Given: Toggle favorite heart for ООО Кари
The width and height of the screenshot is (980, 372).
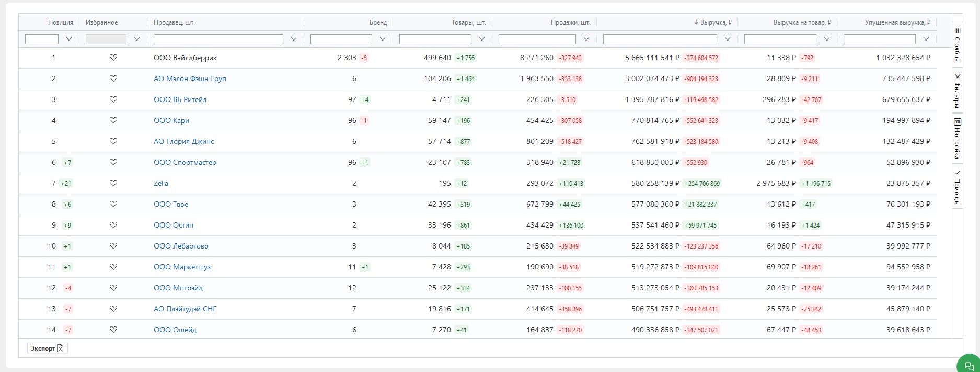Looking at the screenshot, I should [x=113, y=120].
